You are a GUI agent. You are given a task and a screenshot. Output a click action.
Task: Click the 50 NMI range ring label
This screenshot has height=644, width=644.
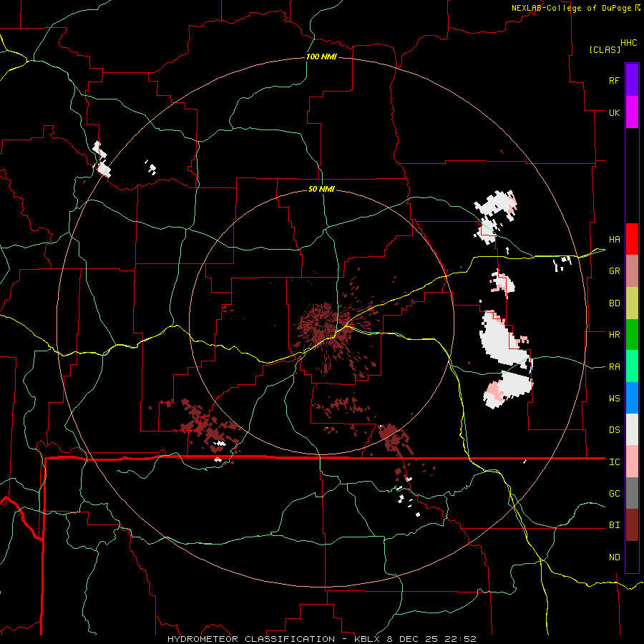tap(321, 189)
